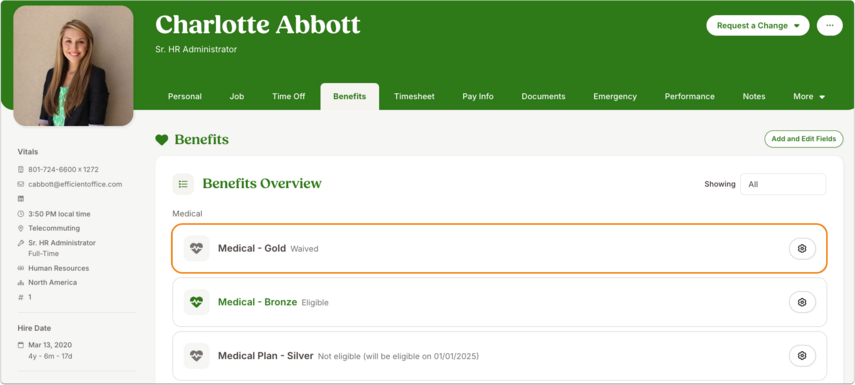Open the Performance tab
855x385 pixels.
pyautogui.click(x=689, y=97)
